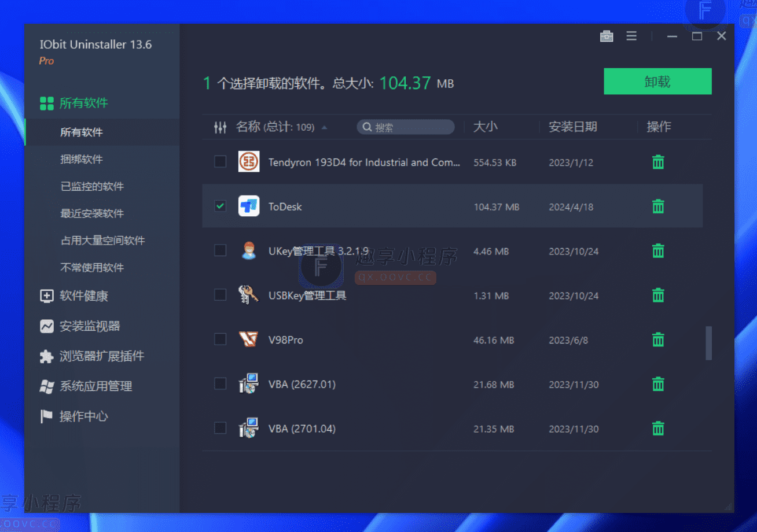Screen dimensions: 757x532
Task: Check the UKey管理工具 3.2.1.9 checkbox
Action: coord(220,250)
